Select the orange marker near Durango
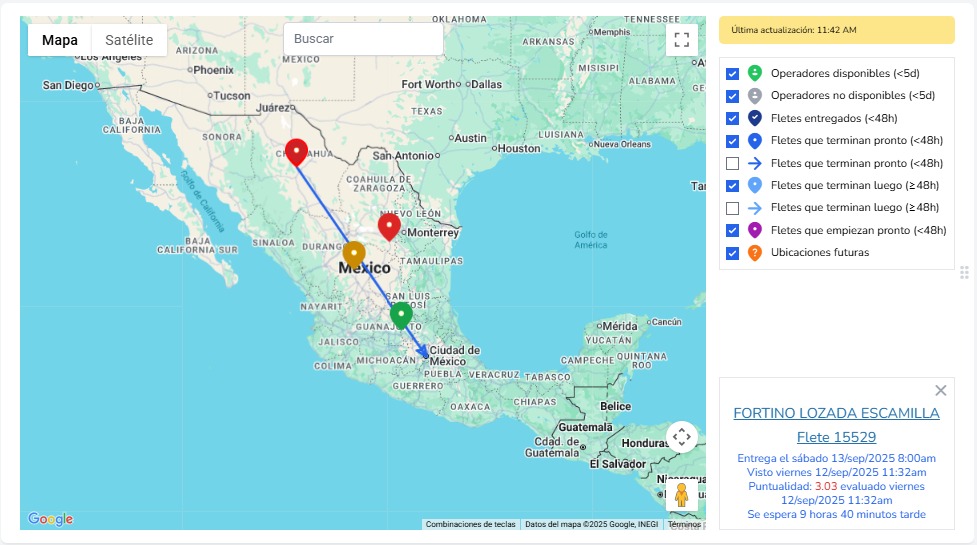Viewport: 977px width, 545px height. (354, 253)
